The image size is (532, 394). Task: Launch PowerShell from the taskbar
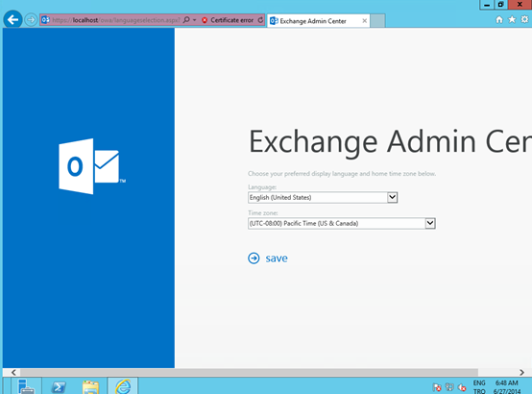coord(59,386)
